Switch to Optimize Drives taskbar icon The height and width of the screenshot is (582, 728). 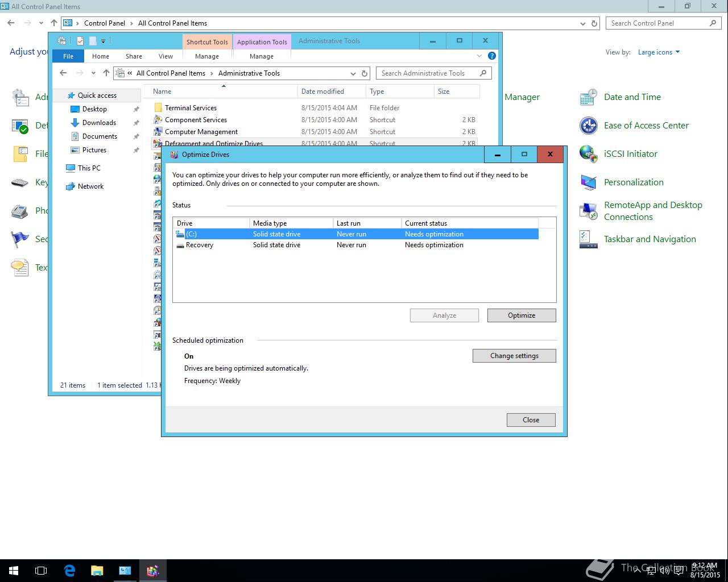click(153, 571)
